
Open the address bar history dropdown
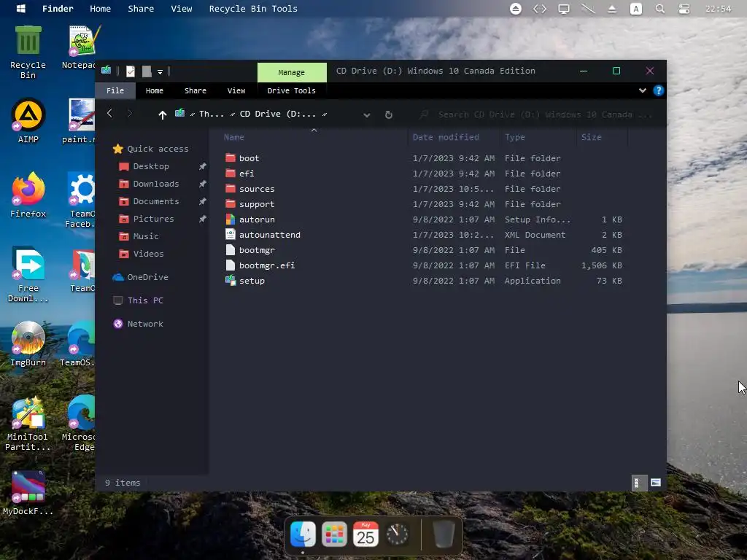[366, 114]
